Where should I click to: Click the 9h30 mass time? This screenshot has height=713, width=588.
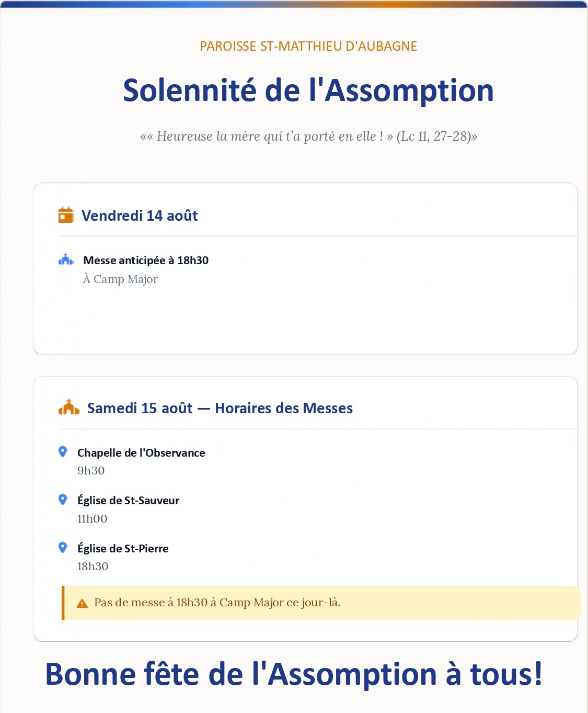click(91, 470)
